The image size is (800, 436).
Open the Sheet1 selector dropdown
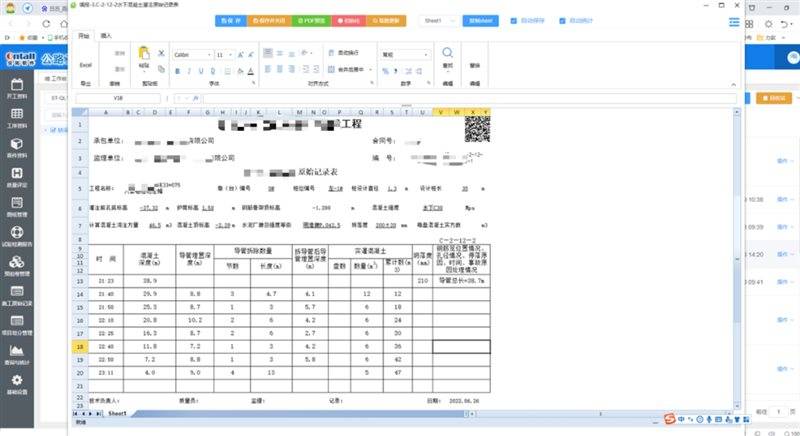[x=438, y=21]
